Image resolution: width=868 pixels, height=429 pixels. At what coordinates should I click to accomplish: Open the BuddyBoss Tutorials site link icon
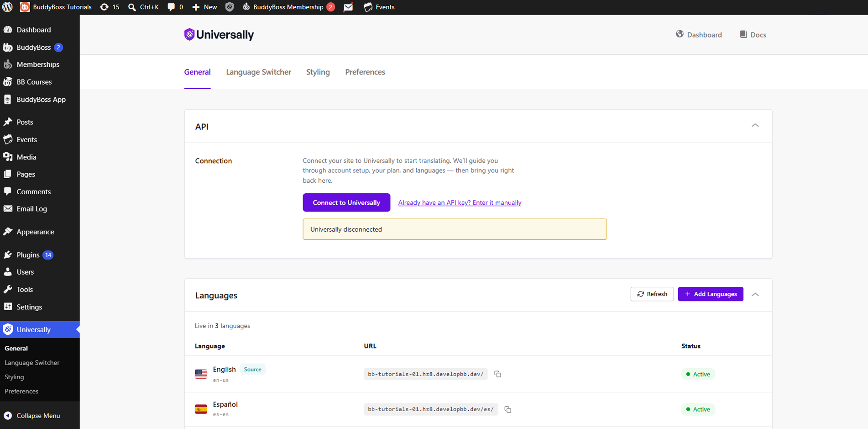pos(25,7)
